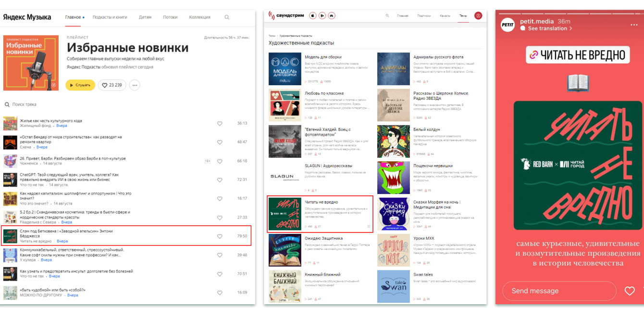Viewport: 644px width, 322px height.
Task: Open Адмиралы русского флота podcast cover
Action: point(394,69)
